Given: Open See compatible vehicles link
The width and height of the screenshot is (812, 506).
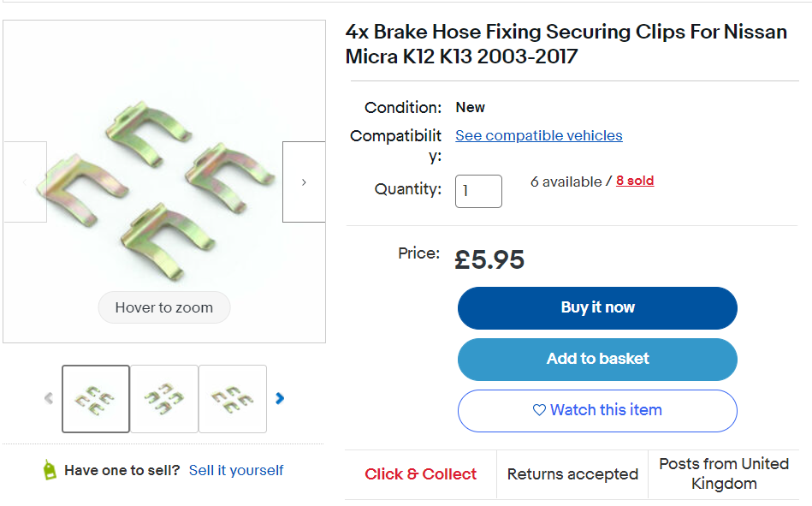Looking at the screenshot, I should 538,135.
